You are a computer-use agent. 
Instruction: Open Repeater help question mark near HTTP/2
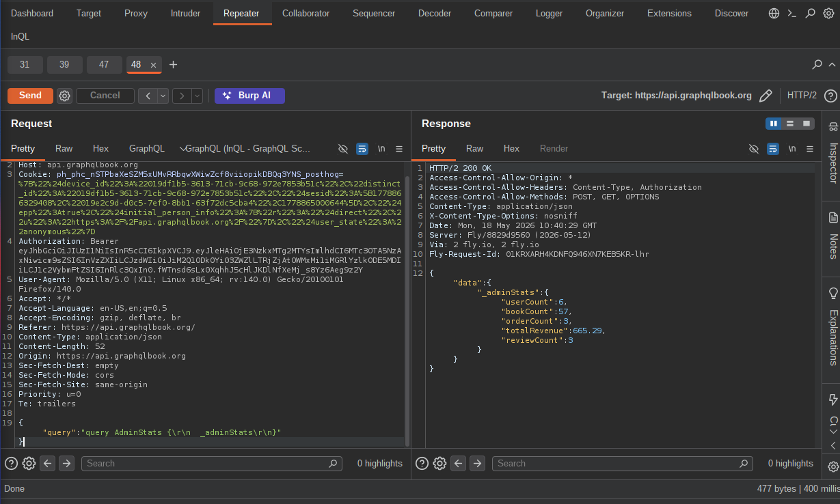coord(830,96)
